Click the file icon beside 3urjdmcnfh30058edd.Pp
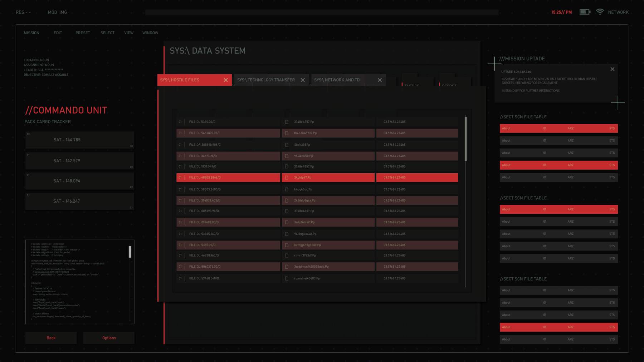The image size is (644, 362). point(287,267)
